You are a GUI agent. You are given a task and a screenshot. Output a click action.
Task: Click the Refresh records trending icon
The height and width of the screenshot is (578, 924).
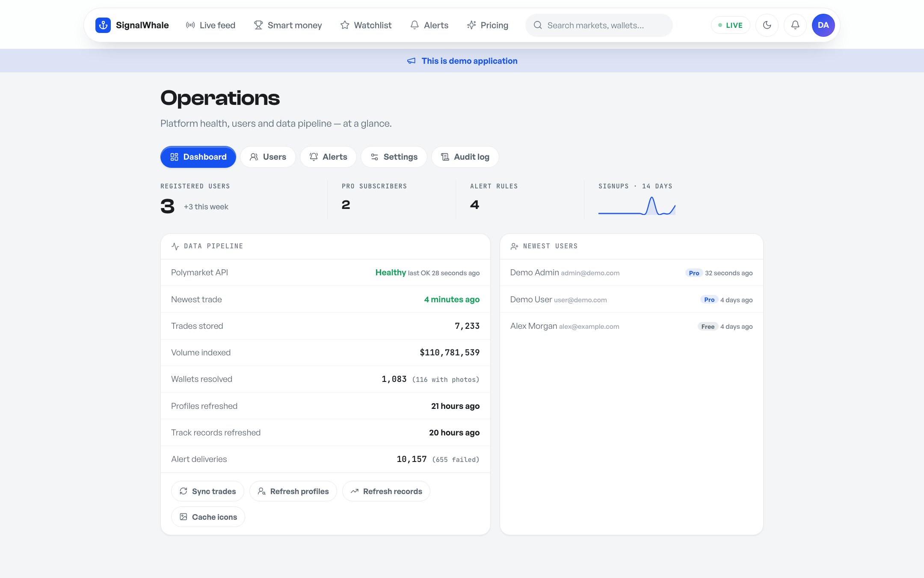tap(355, 491)
